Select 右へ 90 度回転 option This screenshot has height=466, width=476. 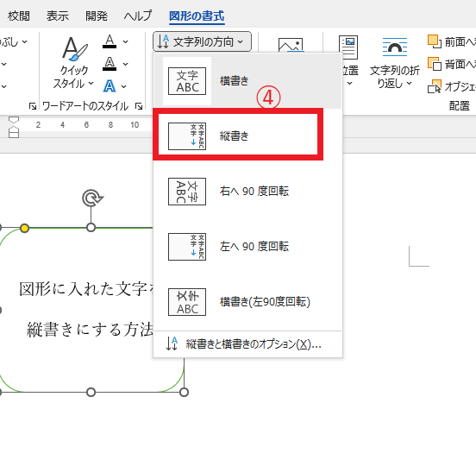click(247, 191)
